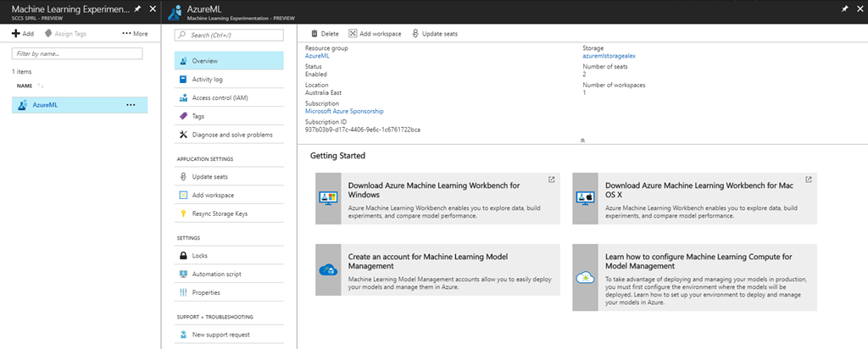The image size is (868, 349).
Task: Click the Assign Tags button in left blade
Action: tap(65, 34)
